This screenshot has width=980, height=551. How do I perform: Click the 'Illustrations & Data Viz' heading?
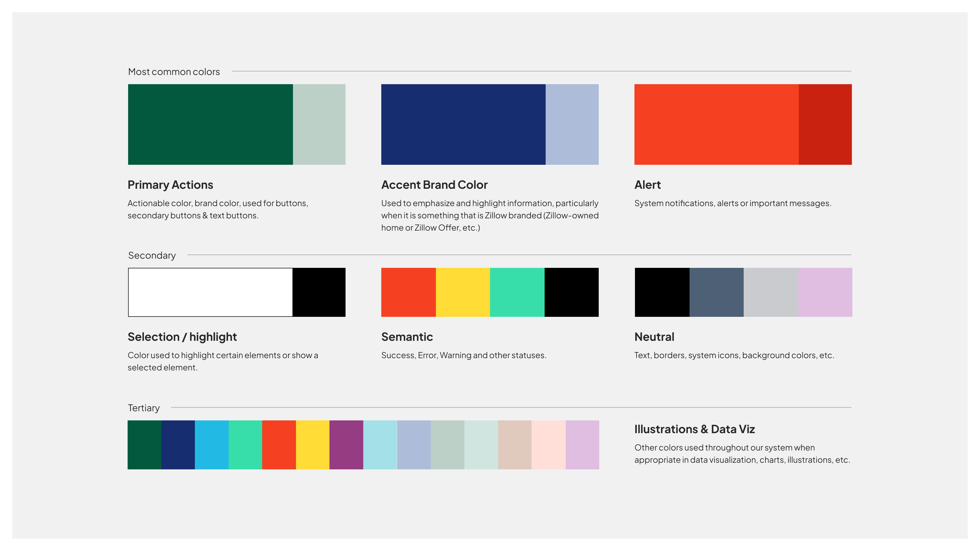click(695, 429)
